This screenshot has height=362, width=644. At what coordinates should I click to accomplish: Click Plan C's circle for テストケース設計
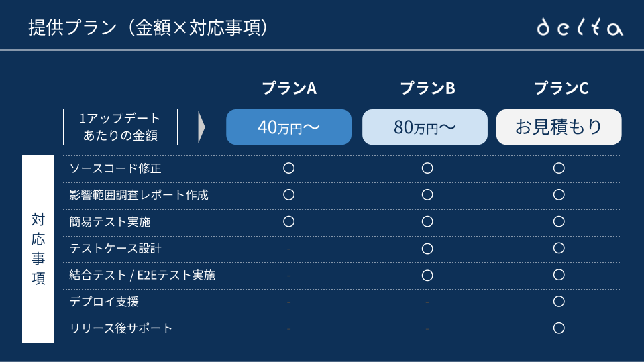559,249
